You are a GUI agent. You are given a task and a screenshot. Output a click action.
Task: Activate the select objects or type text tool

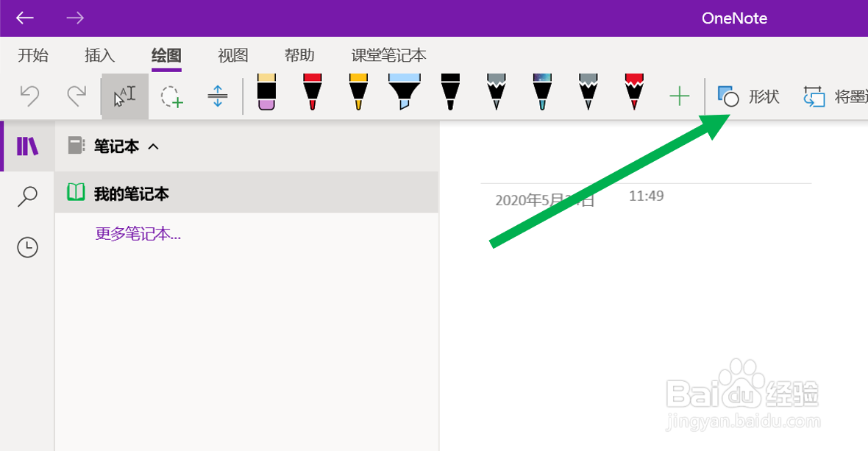[x=124, y=96]
